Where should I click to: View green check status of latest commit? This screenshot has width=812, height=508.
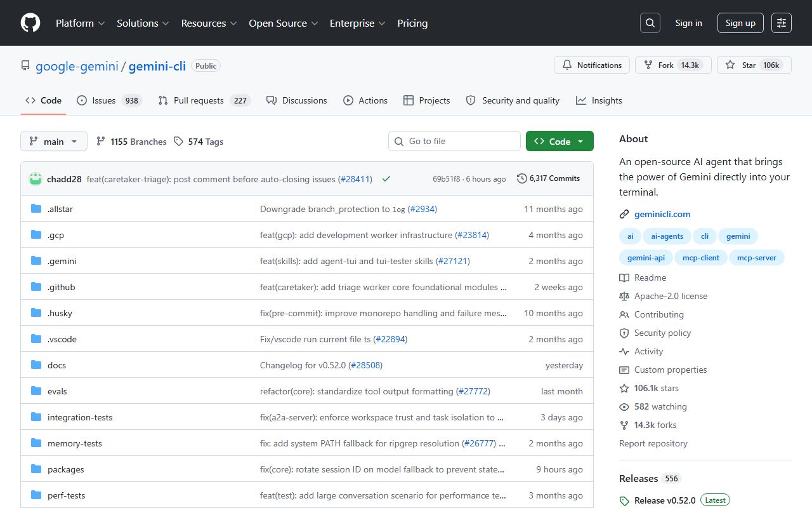386,179
